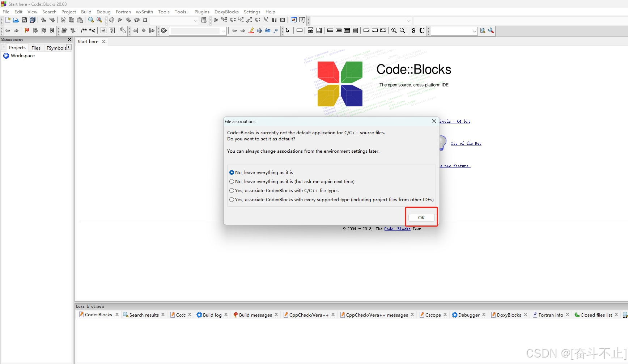Open the File menu
Image resolution: width=628 pixels, height=364 pixels.
[6, 12]
